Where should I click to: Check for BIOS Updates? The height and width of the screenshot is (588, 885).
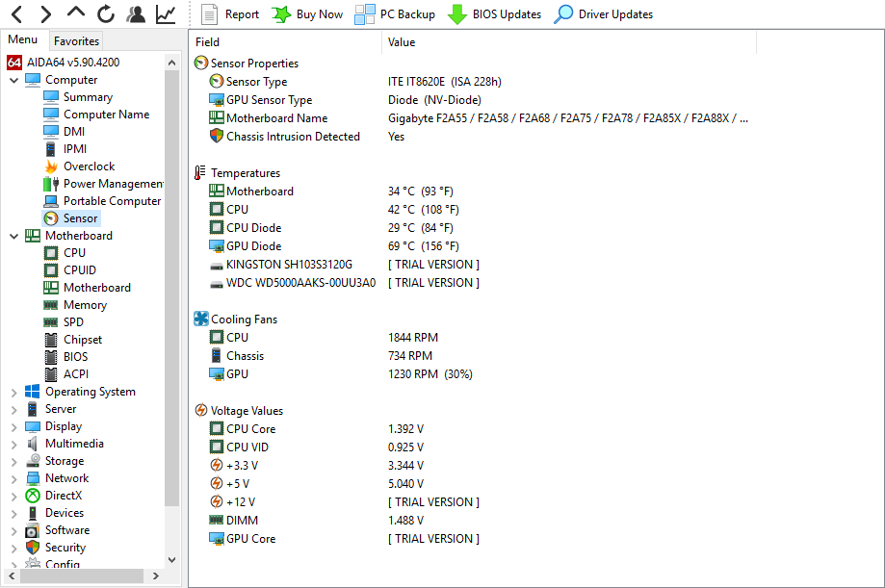click(494, 14)
